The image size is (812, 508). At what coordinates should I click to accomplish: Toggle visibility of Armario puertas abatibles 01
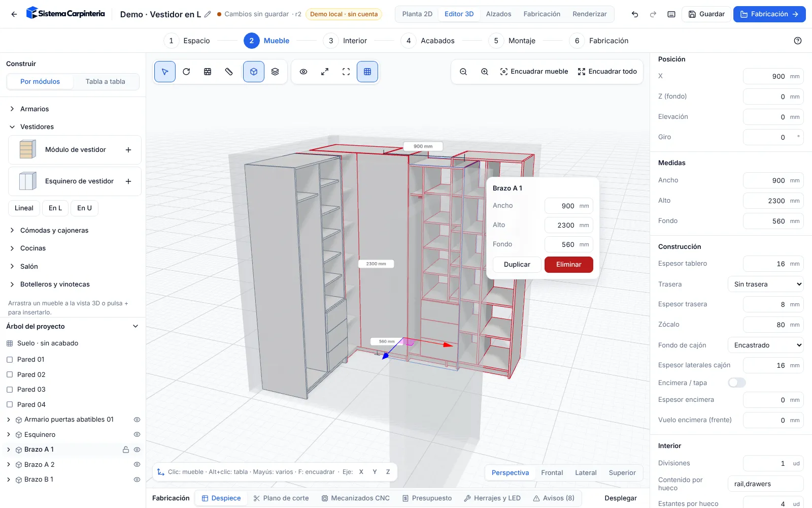137,420
